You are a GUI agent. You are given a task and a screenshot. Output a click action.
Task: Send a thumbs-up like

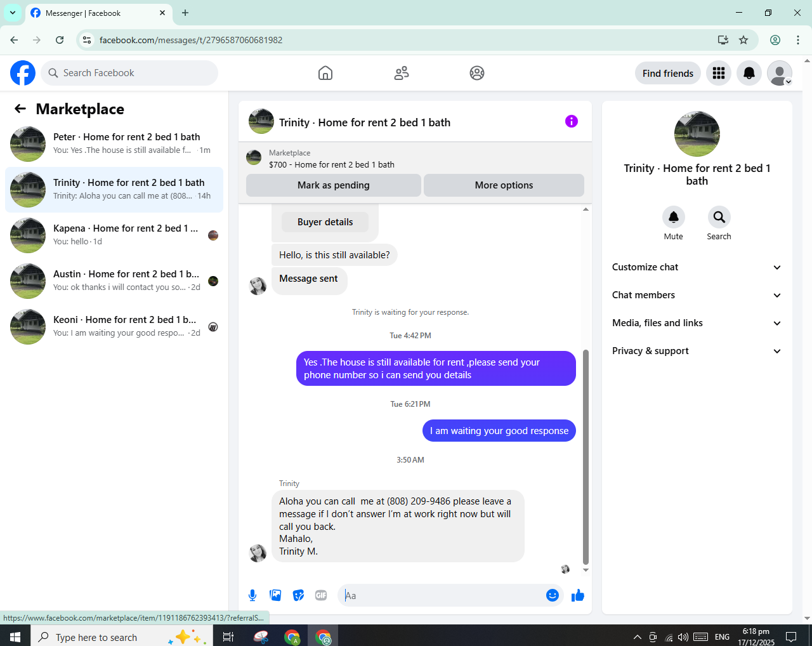tap(578, 595)
